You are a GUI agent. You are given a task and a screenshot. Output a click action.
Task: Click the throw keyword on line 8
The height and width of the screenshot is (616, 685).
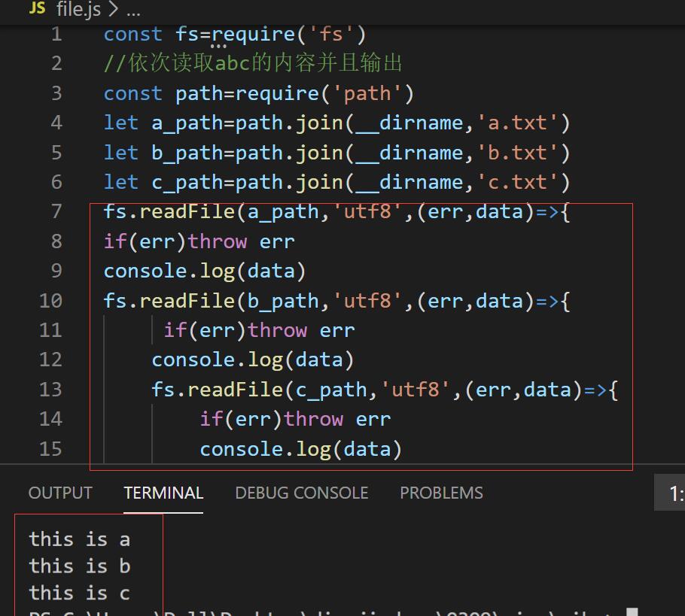click(x=217, y=241)
